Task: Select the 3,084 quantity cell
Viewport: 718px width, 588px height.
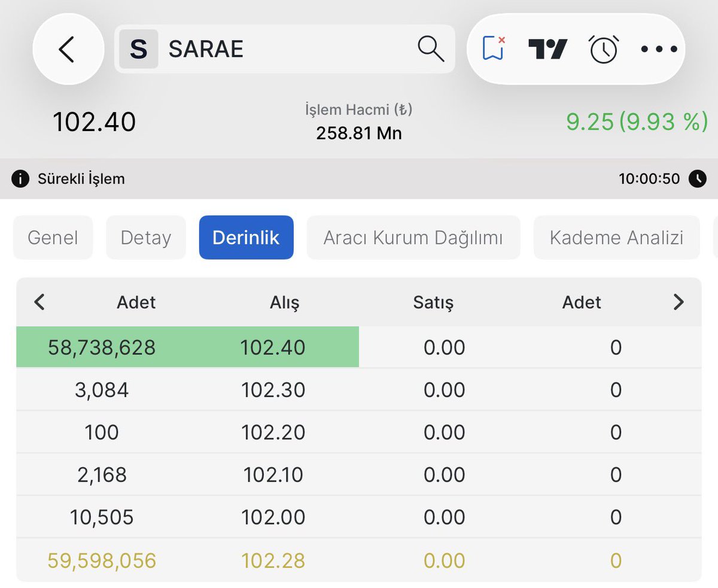Action: tap(102, 390)
